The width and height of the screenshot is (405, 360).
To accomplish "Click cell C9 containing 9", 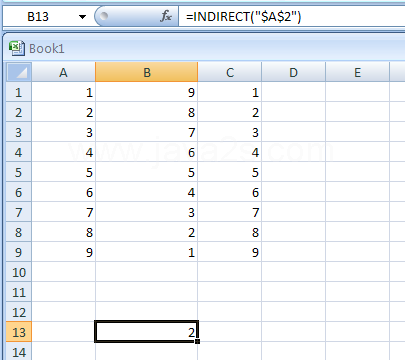I will point(230,252).
